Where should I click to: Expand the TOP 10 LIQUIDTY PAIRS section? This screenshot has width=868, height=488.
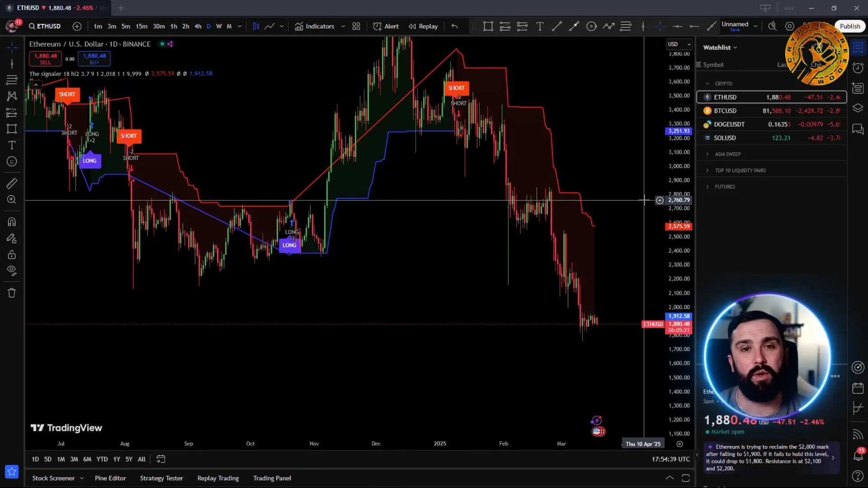pyautogui.click(x=708, y=170)
